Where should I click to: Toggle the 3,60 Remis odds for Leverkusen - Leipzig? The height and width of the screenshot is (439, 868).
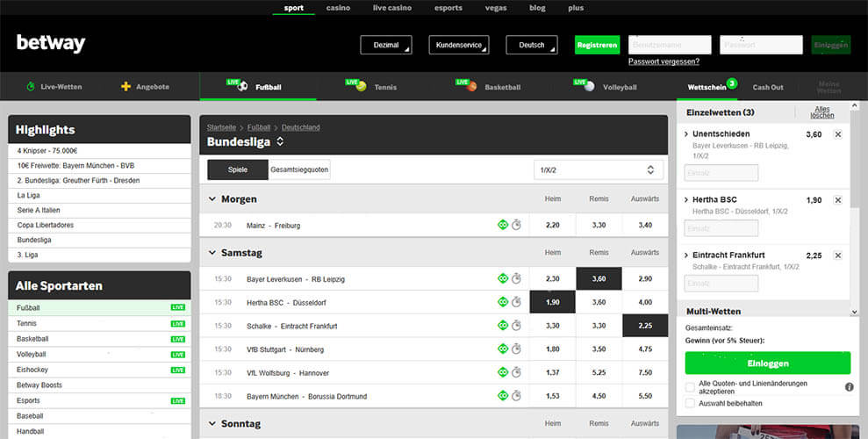599,278
